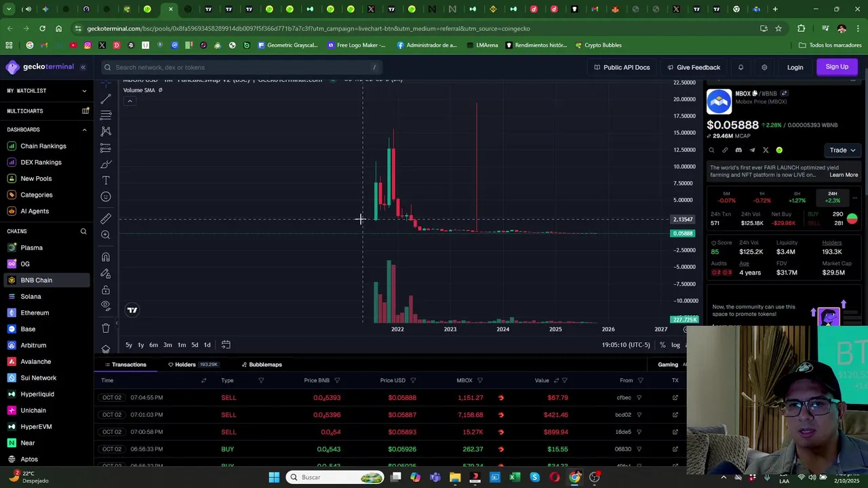
Task: Select the 6m chart range
Action: tap(153, 345)
